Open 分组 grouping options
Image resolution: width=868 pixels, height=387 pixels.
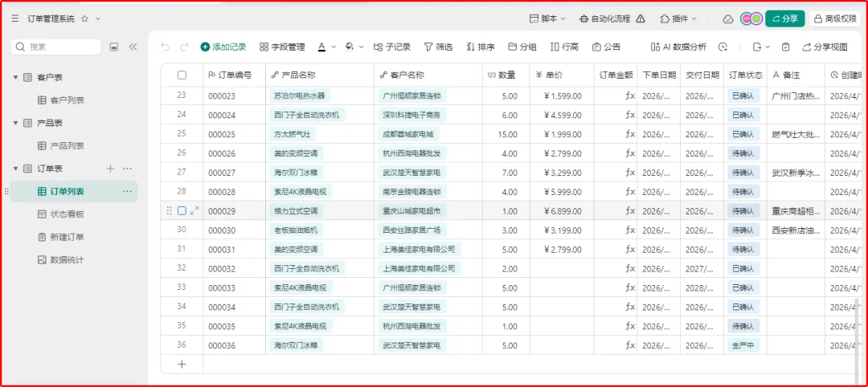click(x=522, y=47)
